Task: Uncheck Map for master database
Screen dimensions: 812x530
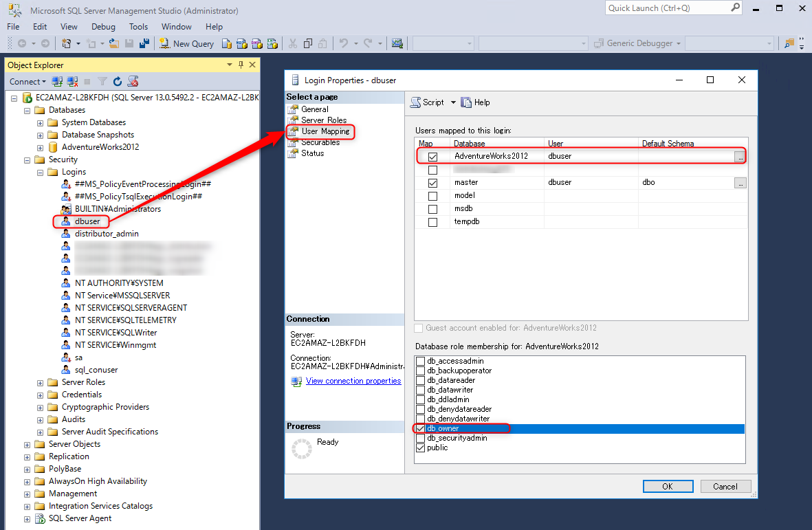Action: click(x=433, y=183)
